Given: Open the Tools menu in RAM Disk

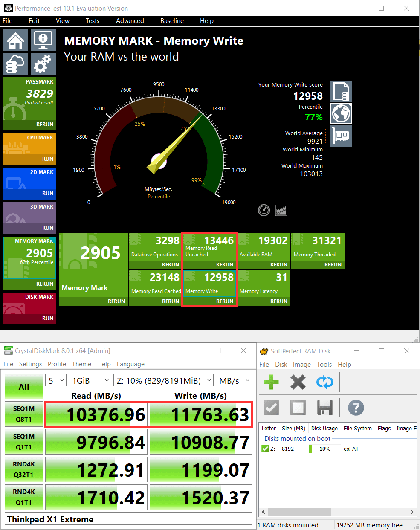Looking at the screenshot, I should [x=324, y=365].
